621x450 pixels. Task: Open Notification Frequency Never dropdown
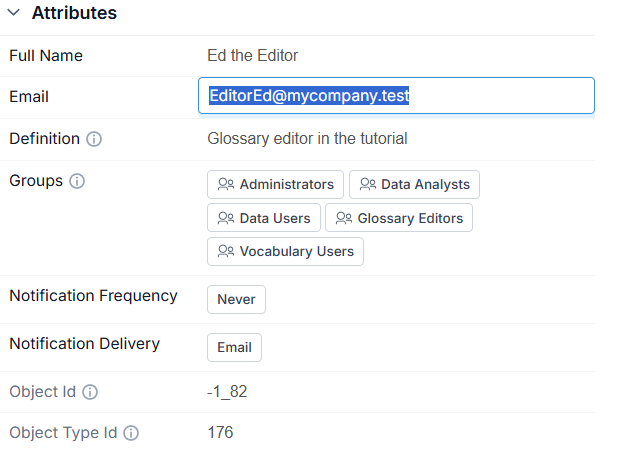pyautogui.click(x=236, y=299)
